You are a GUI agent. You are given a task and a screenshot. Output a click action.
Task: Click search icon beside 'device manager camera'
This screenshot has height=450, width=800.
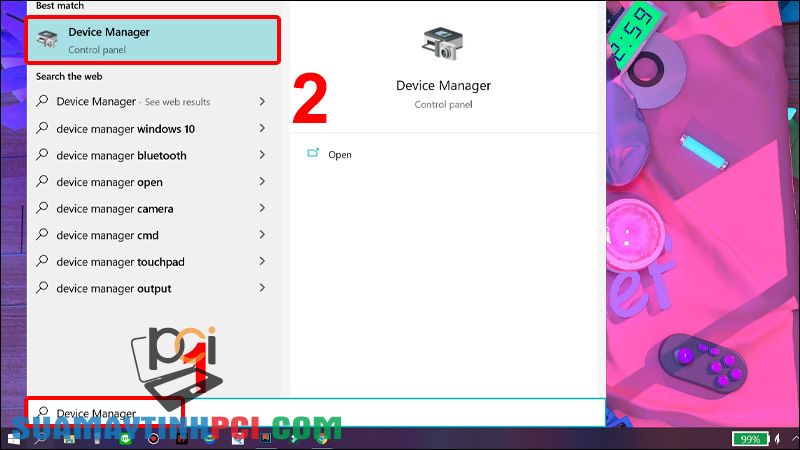[42, 207]
